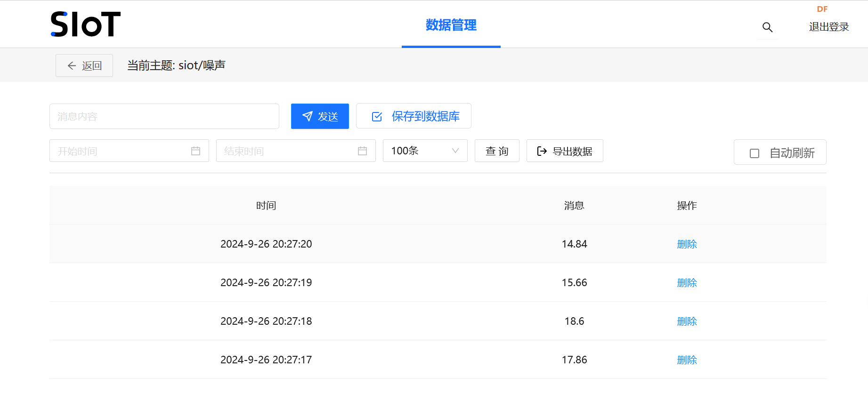Export data with 导出数据 button

click(565, 151)
